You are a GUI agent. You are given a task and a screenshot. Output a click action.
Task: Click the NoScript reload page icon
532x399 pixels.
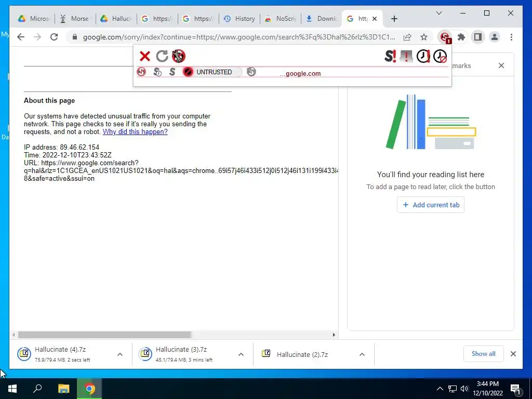tap(162, 56)
